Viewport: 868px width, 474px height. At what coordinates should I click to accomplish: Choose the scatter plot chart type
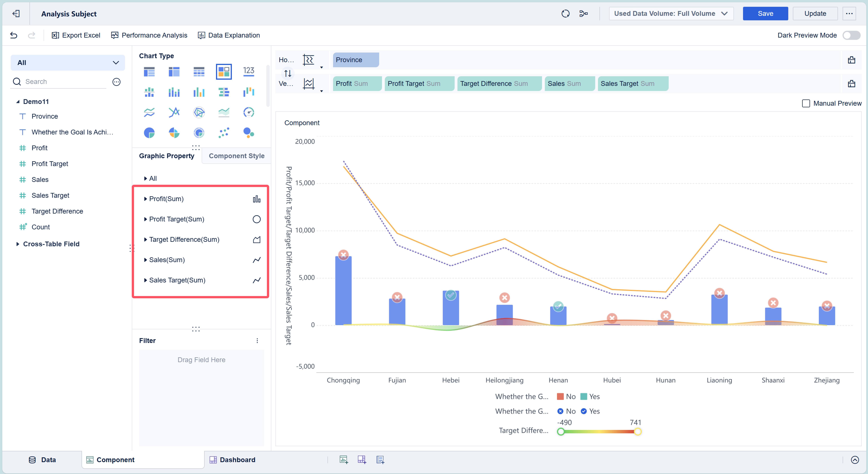tap(224, 133)
